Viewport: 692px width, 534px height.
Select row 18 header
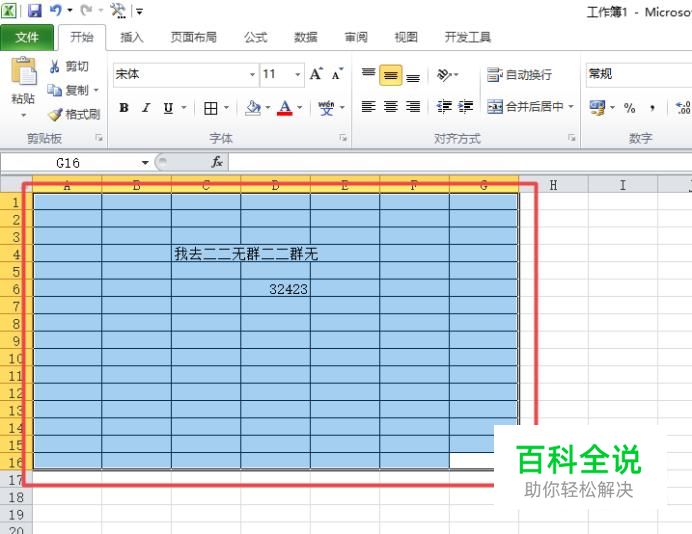[x=16, y=497]
